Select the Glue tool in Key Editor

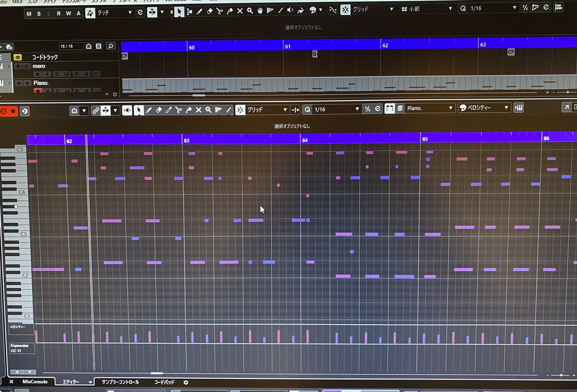[189, 110]
